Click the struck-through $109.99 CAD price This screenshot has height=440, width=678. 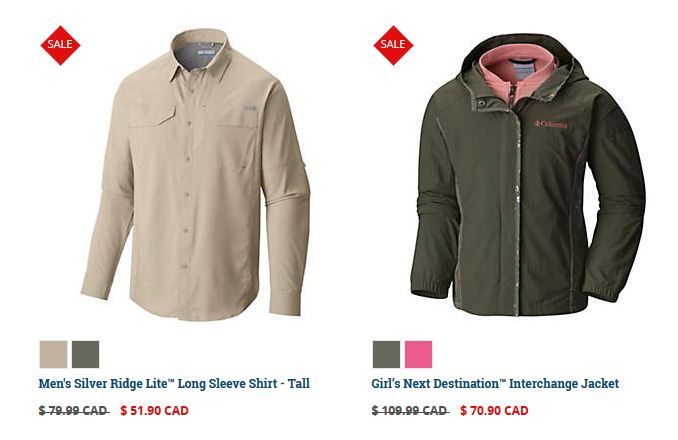410,411
